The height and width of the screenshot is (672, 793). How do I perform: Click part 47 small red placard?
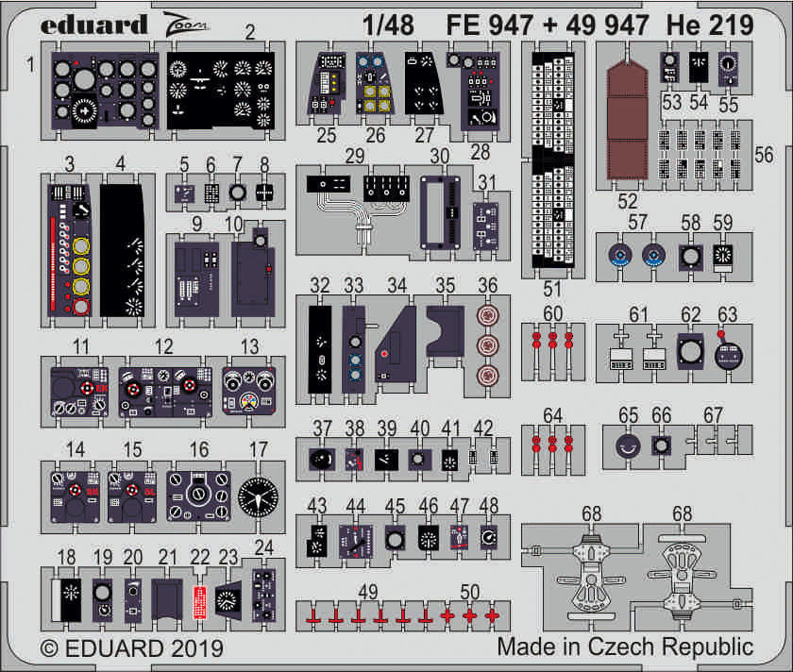click(x=459, y=537)
